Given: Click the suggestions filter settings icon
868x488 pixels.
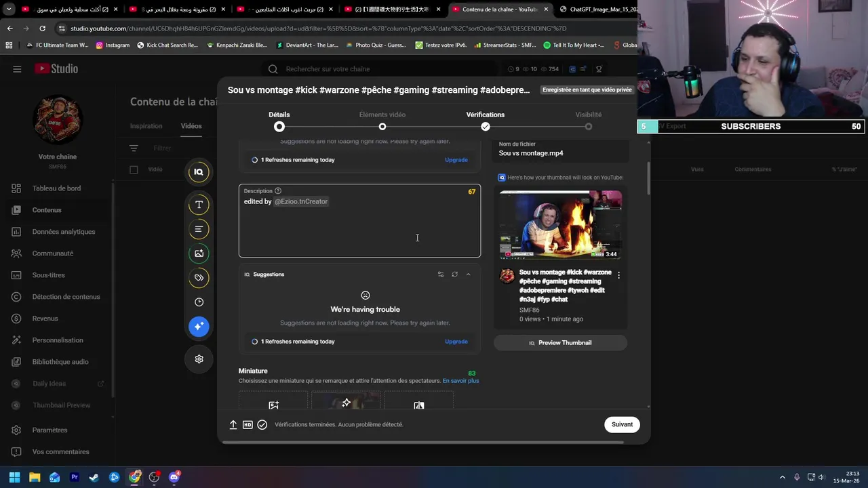Looking at the screenshot, I should (x=441, y=274).
